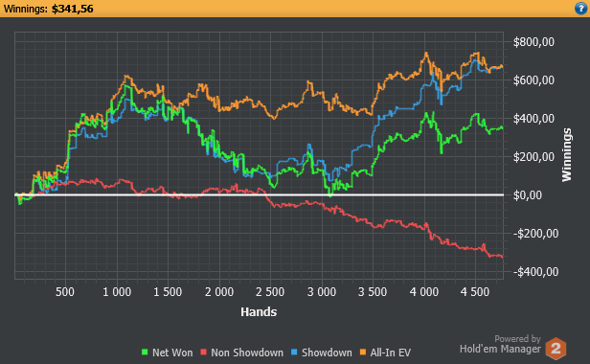Select the Showdown legend label

click(x=327, y=353)
